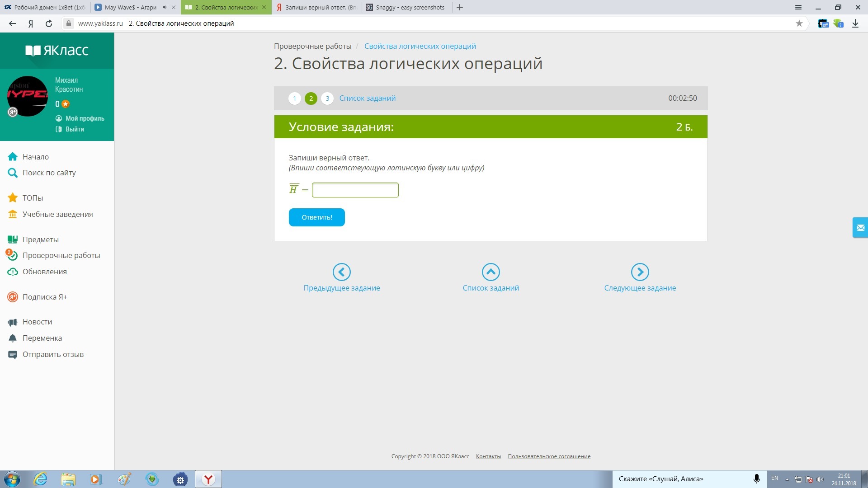Go to next task arrow icon
This screenshot has width=868, height=488.
[640, 272]
